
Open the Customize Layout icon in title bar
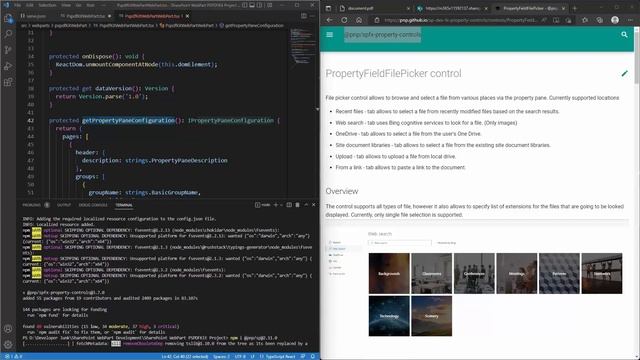(x=269, y=5)
